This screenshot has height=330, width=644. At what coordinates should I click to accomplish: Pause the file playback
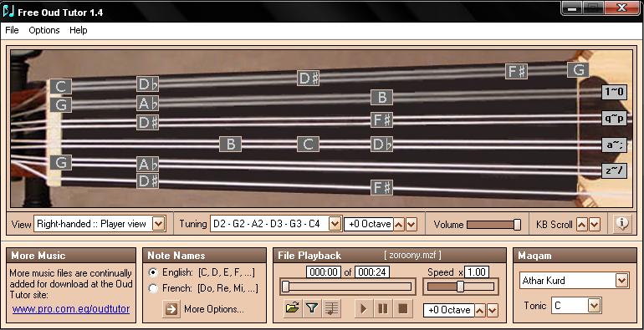pyautogui.click(x=383, y=307)
